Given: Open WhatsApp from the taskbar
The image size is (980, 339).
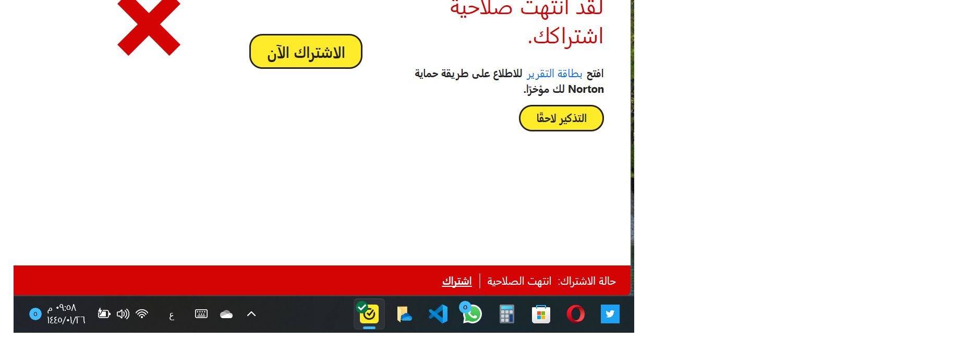Looking at the screenshot, I should (471, 313).
